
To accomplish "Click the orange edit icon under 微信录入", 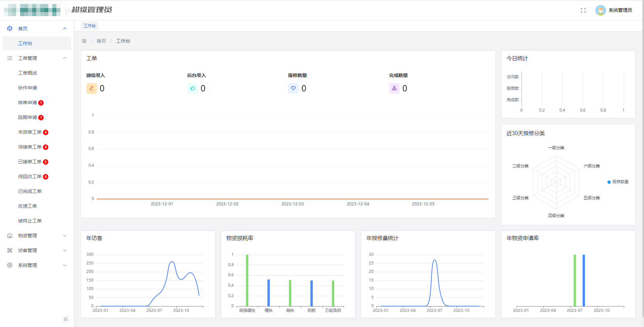I will pos(92,88).
